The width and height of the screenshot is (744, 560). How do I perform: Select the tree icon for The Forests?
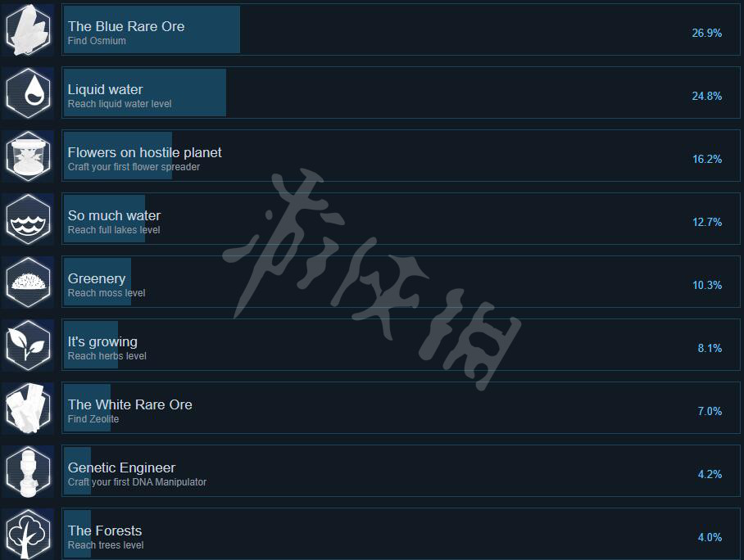[x=28, y=535]
